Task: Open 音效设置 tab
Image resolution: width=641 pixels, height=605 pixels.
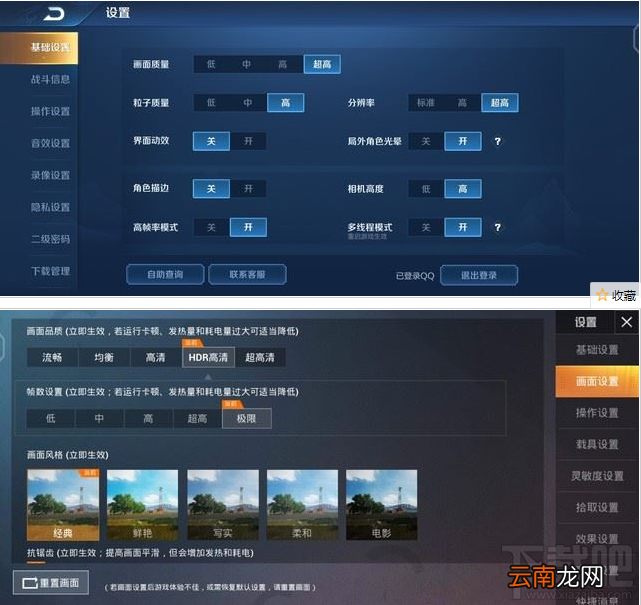Action: [51, 143]
